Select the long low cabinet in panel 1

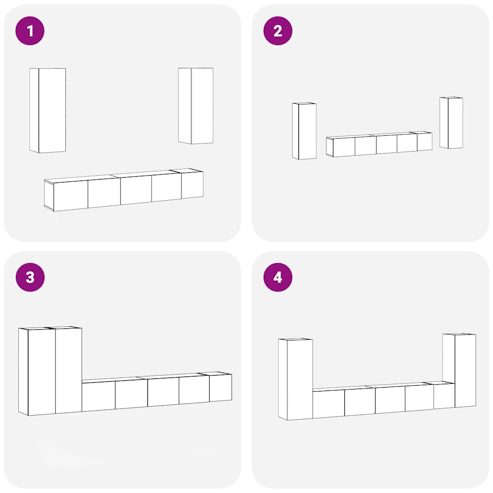pos(124,190)
